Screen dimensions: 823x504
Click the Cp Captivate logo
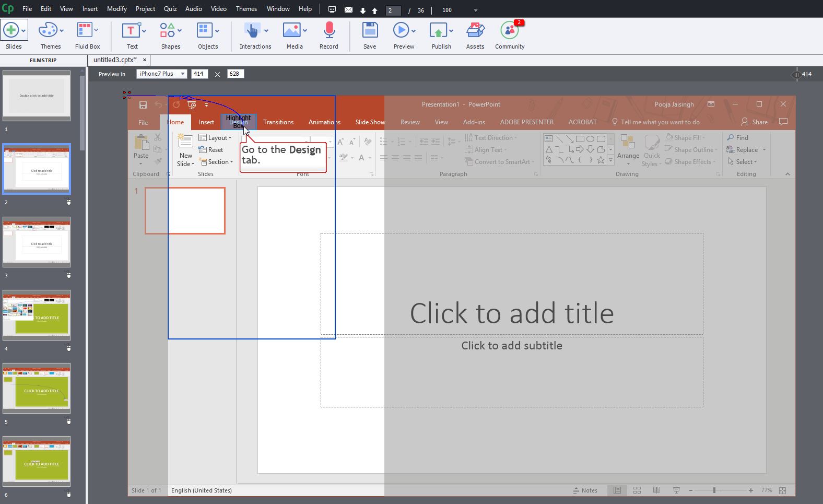point(8,9)
